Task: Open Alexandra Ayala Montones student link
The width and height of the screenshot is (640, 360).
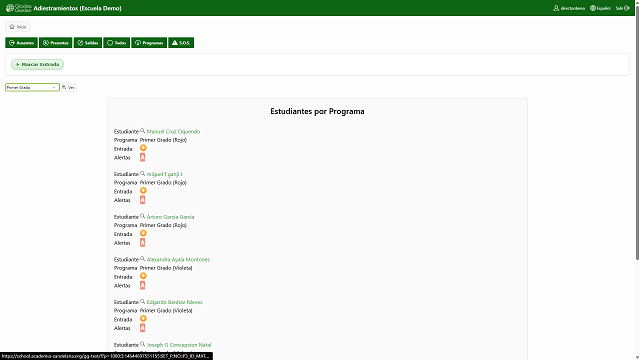Action: point(178,260)
